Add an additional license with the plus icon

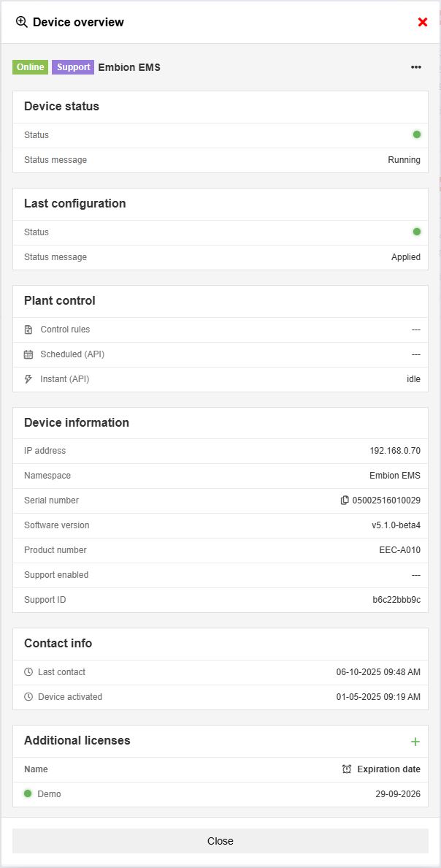coord(415,742)
